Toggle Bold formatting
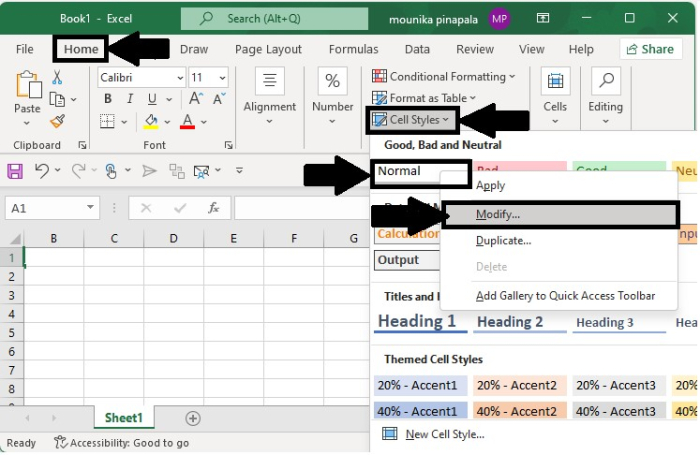This screenshot has height=455, width=700. [x=108, y=99]
